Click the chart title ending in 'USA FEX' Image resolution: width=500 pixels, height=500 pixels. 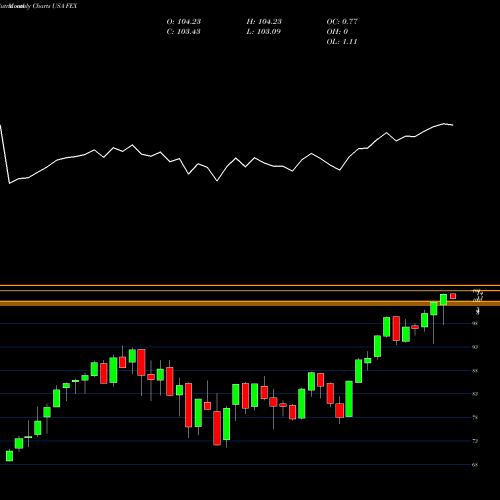tap(38, 6)
